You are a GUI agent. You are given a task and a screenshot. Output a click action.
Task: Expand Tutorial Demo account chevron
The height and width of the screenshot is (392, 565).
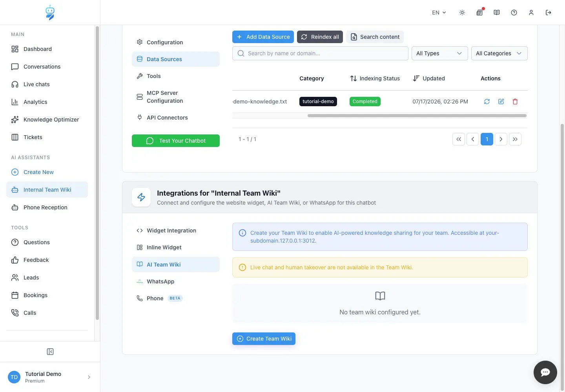tap(89, 377)
